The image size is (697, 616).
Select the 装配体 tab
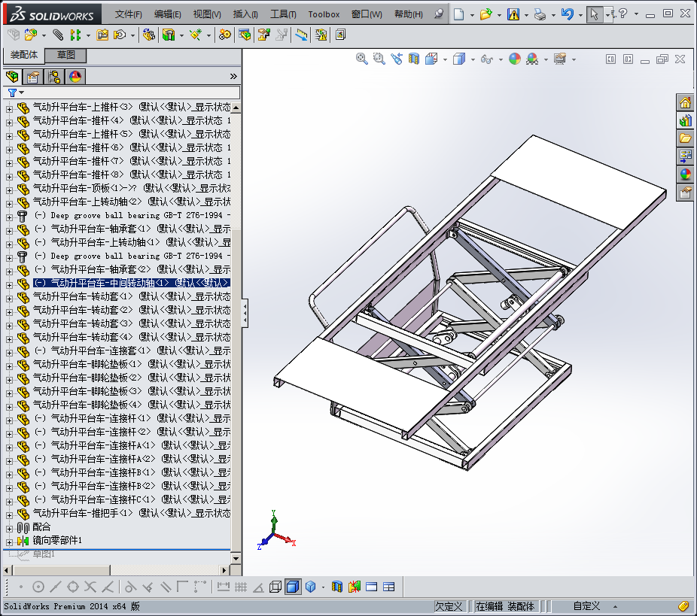(24, 55)
